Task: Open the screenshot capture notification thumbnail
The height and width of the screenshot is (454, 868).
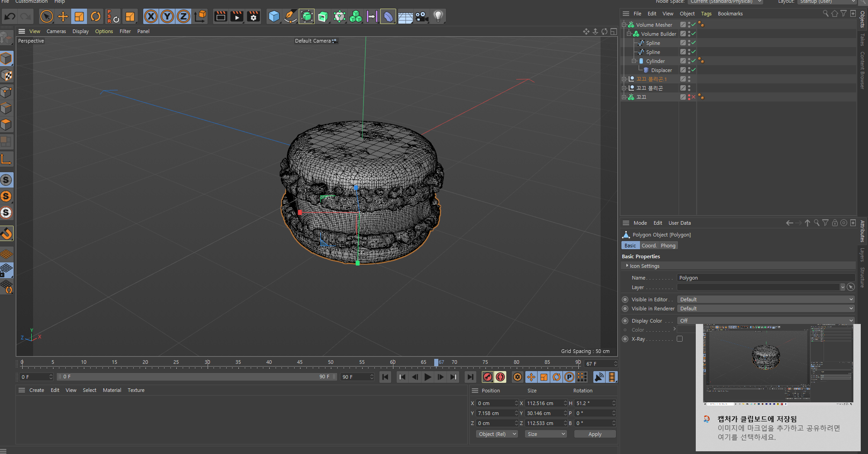Action: (x=778, y=364)
